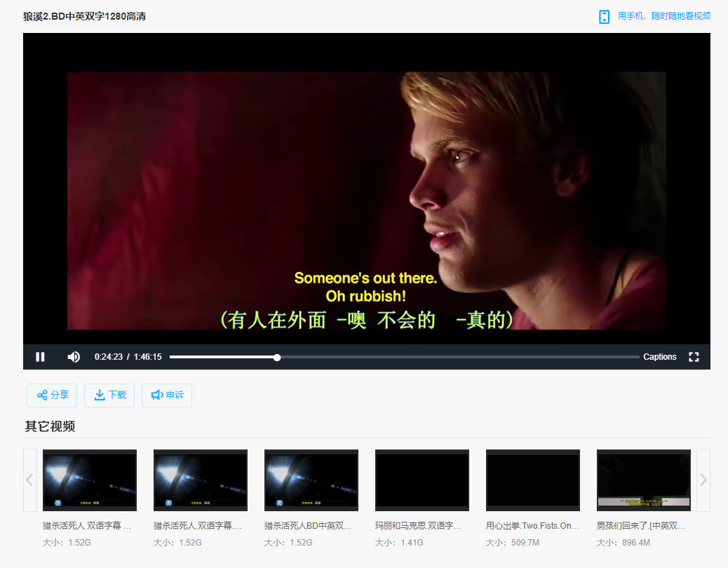Click the current time 0:24:23
728x568 pixels.
coord(109,357)
